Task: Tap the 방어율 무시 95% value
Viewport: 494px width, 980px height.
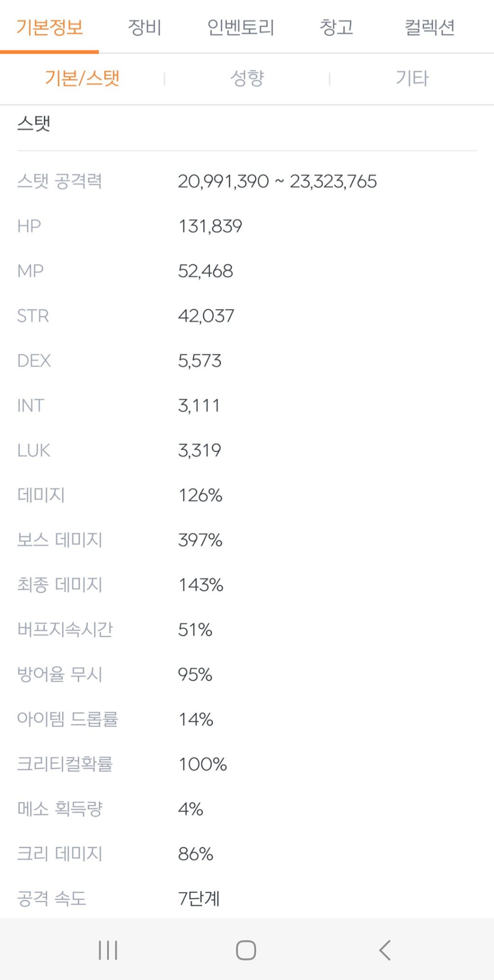Action: pos(195,675)
